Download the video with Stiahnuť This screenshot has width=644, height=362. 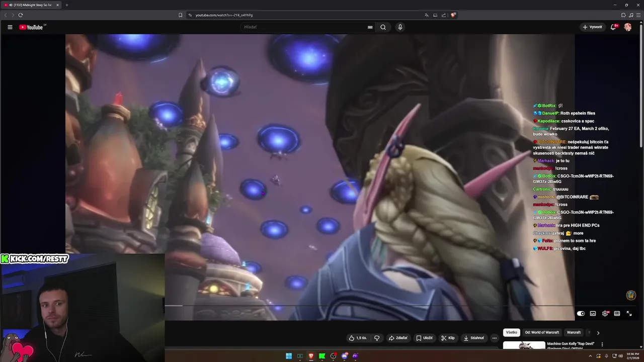coord(473,338)
